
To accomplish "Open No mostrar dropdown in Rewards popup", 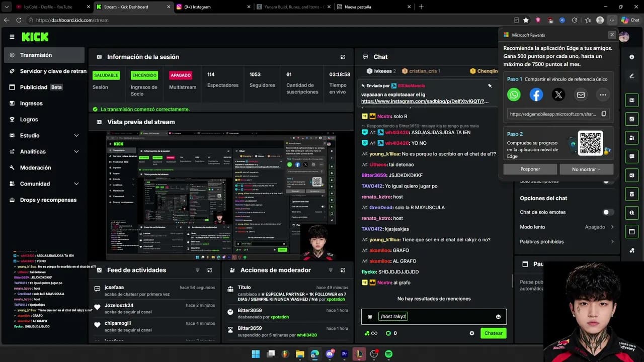I will point(586,169).
